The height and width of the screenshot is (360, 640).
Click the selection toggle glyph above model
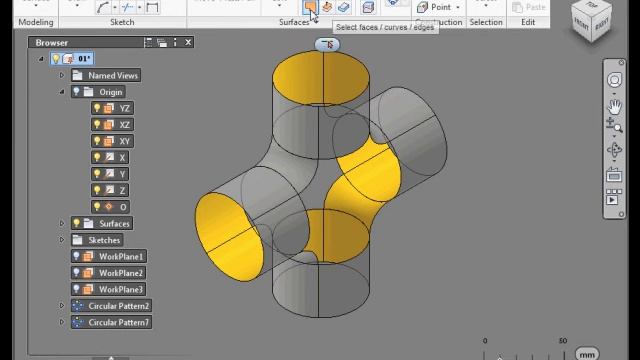(327, 44)
